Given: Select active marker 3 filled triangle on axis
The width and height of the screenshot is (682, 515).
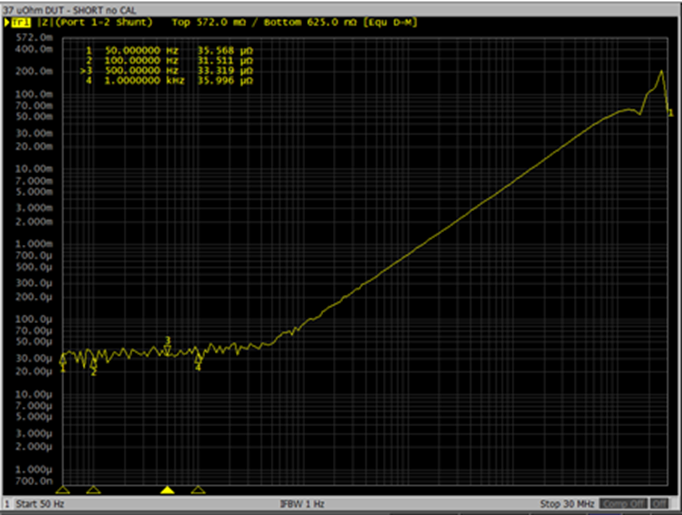Looking at the screenshot, I should point(167,490).
